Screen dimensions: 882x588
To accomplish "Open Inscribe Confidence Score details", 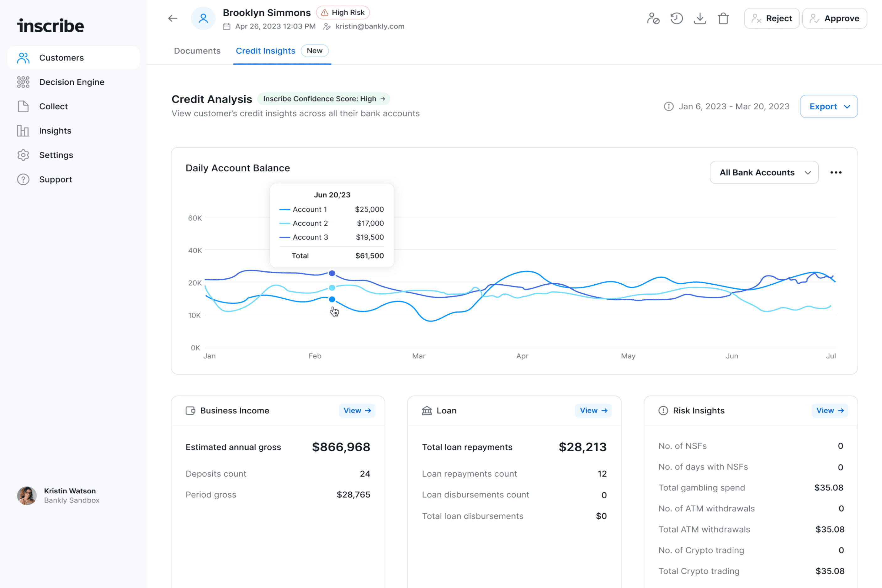I will pos(323,99).
